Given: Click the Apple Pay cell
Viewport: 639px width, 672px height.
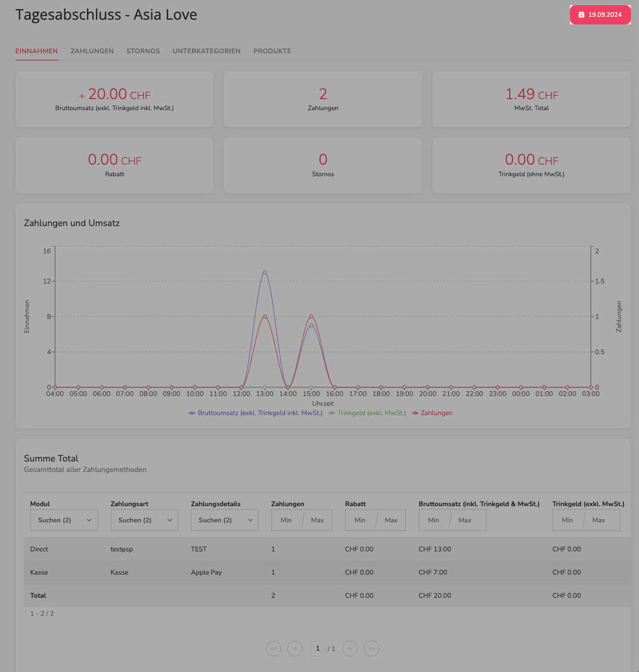Looking at the screenshot, I should [206, 572].
